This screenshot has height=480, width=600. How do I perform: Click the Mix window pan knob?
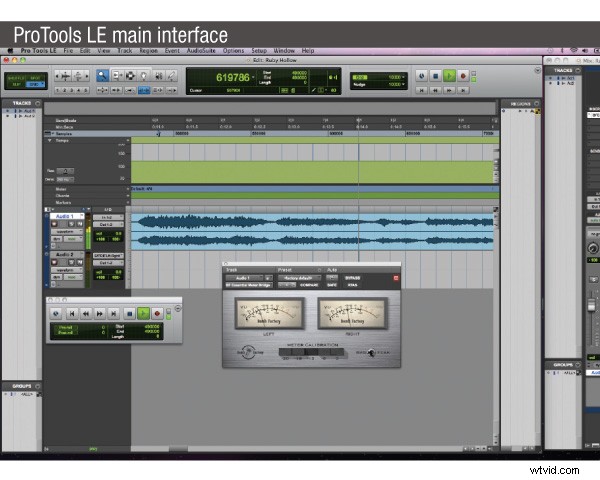(x=593, y=248)
